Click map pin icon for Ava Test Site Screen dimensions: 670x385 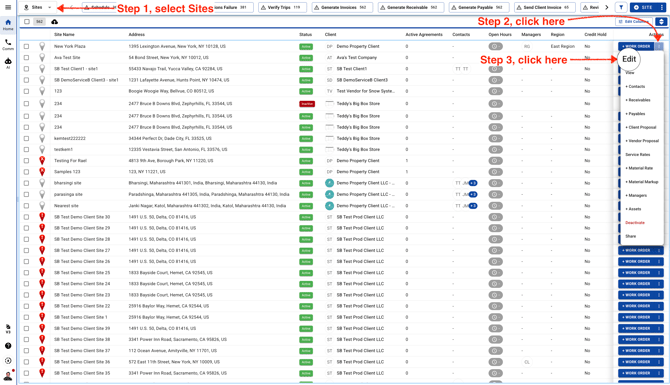click(42, 57)
